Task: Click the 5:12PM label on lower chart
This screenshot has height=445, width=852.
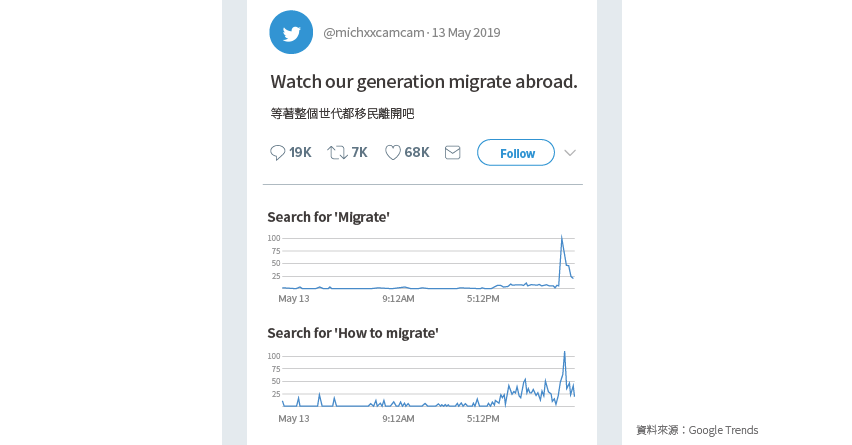Action: coord(483,418)
